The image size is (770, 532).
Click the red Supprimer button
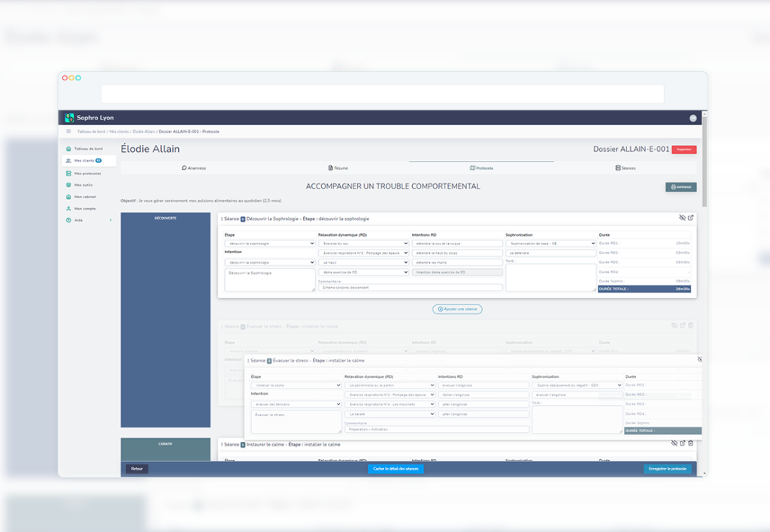coord(684,150)
